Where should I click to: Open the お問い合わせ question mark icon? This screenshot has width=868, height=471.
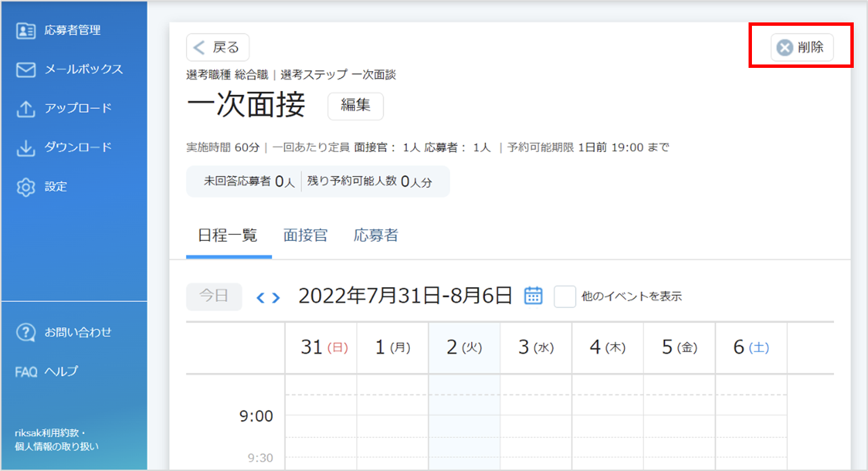click(26, 333)
